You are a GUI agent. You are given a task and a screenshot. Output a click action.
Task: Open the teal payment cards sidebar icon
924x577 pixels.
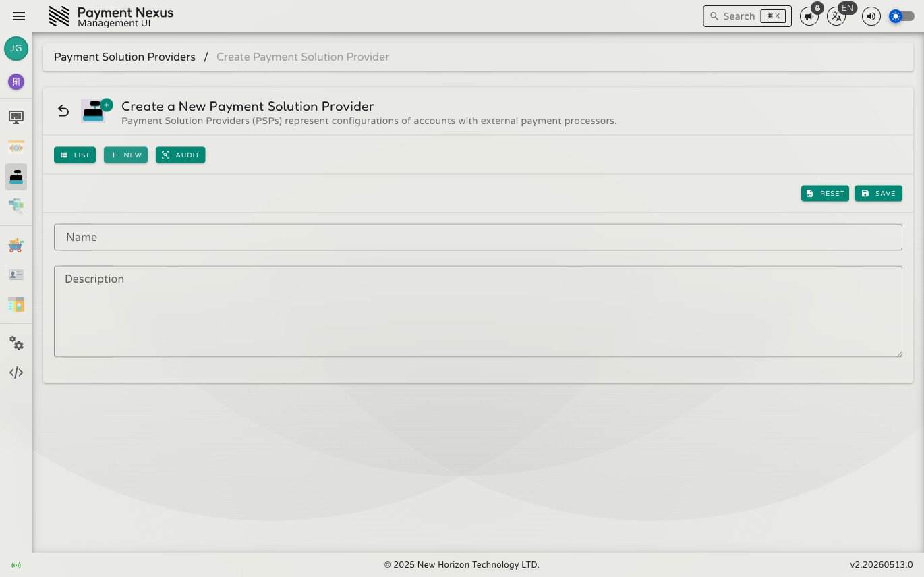click(x=16, y=206)
